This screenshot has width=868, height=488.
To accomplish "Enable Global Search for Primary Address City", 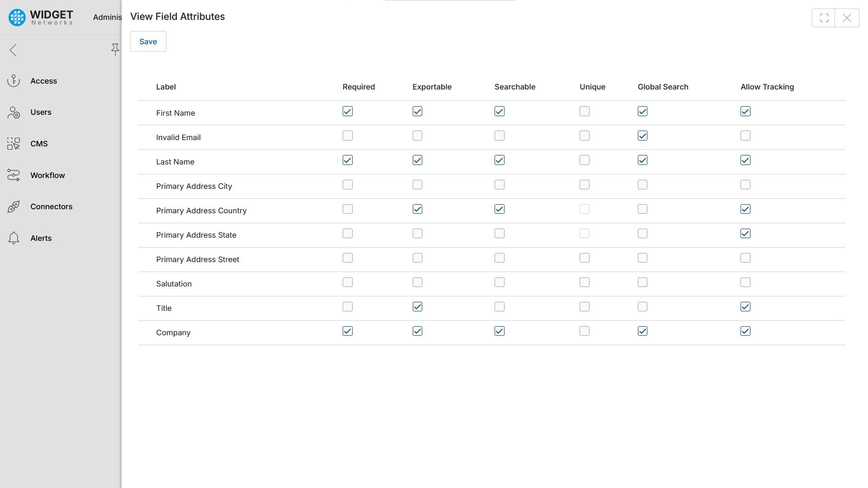I will (x=642, y=185).
